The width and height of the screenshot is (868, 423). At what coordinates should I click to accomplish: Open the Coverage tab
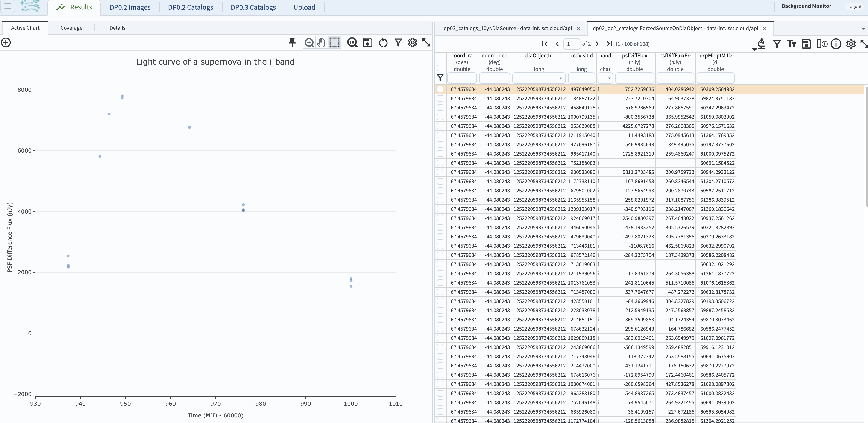[71, 28]
